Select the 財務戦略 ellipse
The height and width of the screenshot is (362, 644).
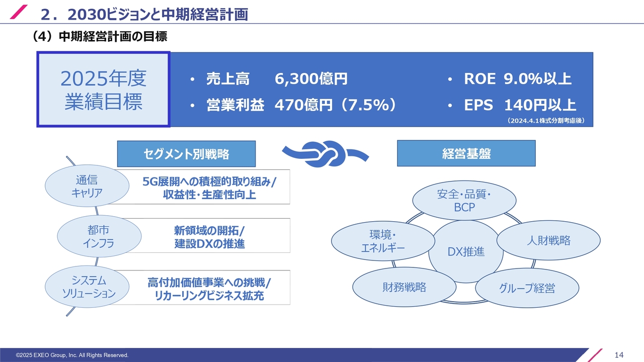(404, 287)
